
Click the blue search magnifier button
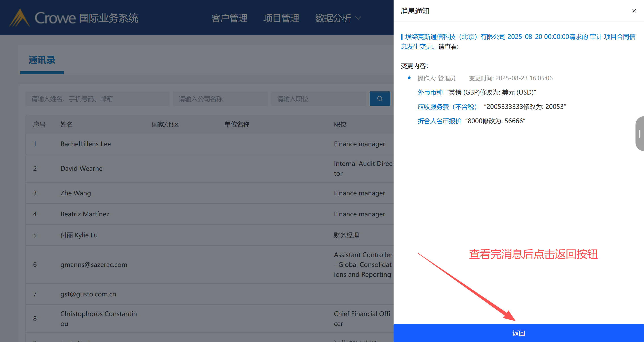point(379,99)
